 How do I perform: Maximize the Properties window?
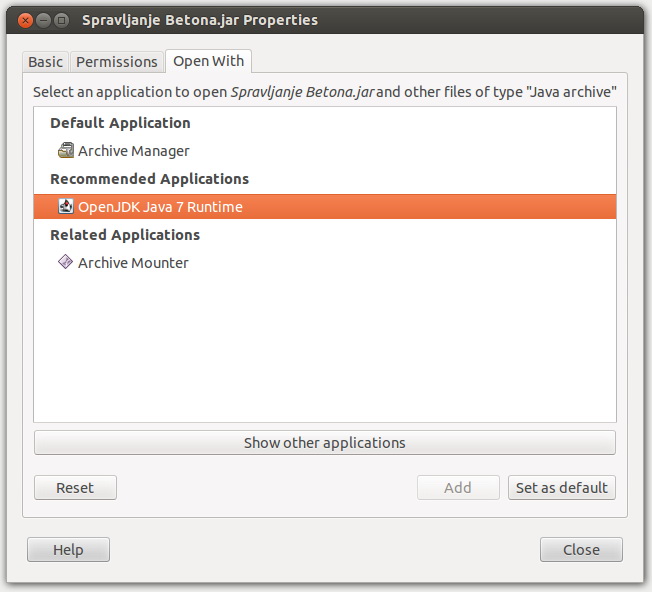[x=62, y=20]
